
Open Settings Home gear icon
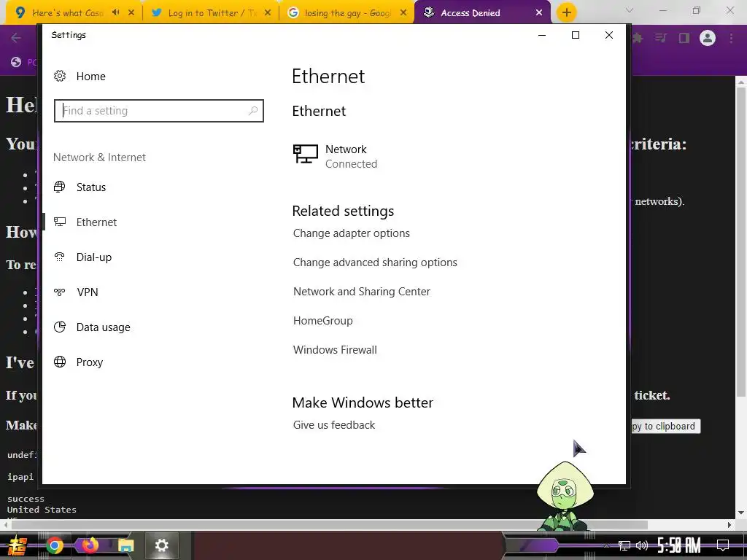point(60,76)
